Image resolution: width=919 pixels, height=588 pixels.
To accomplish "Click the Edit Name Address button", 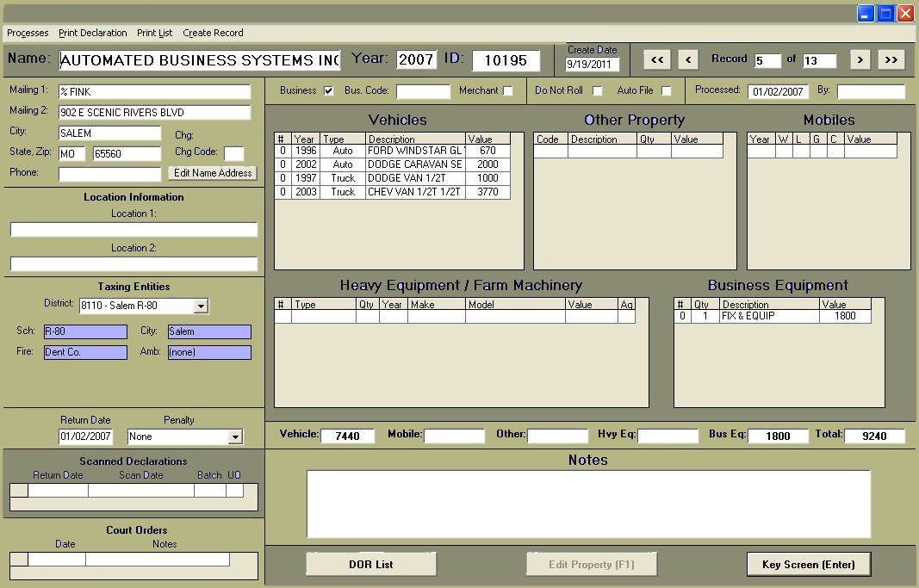I will click(212, 173).
